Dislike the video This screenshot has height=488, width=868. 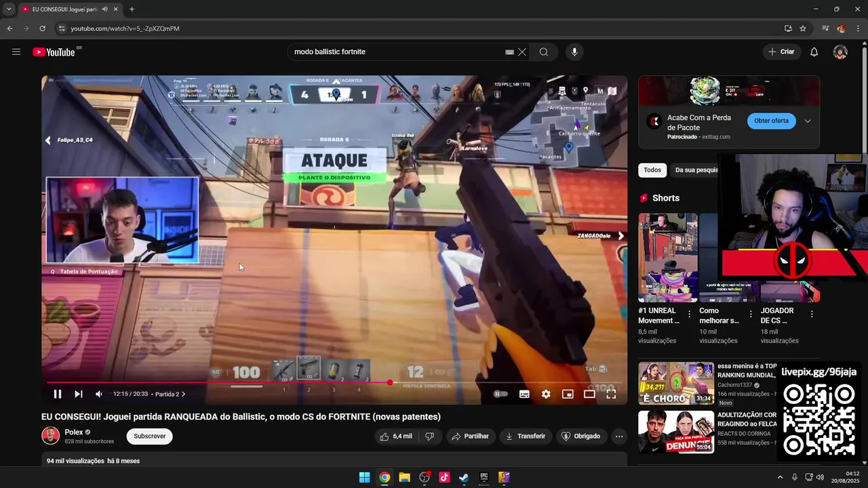coord(429,436)
